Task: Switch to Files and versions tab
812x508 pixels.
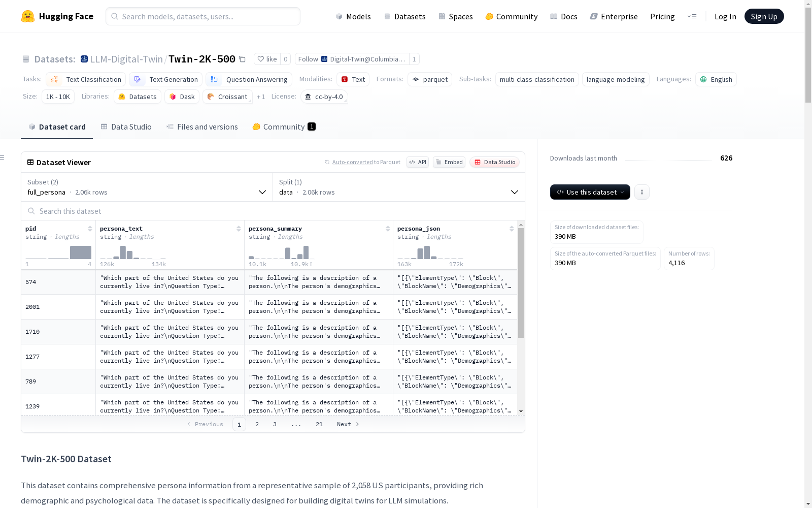Action: tap(202, 127)
